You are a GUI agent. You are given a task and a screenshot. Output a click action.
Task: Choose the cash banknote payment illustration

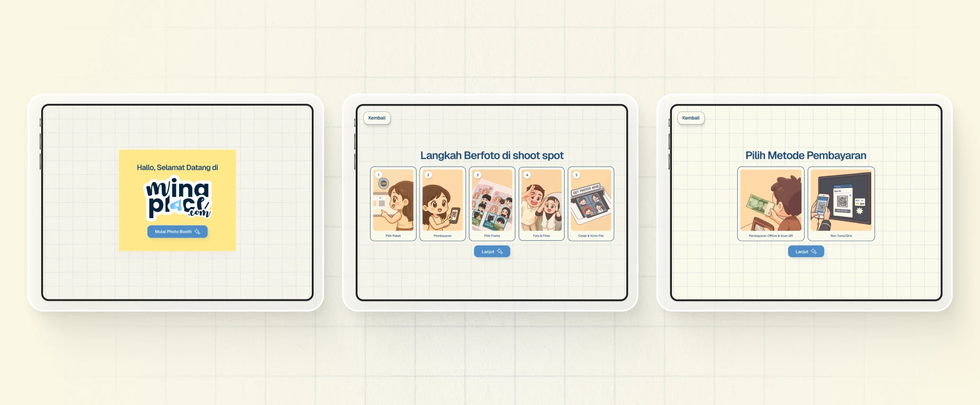coord(771,200)
